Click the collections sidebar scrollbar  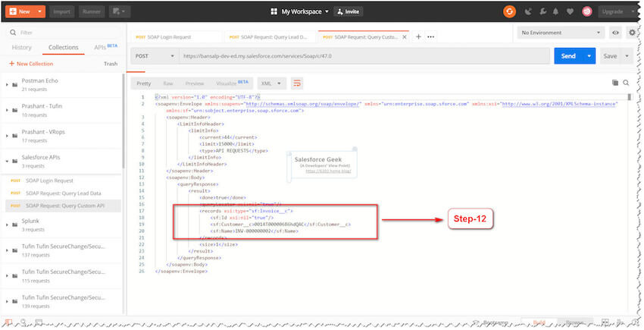(x=123, y=121)
